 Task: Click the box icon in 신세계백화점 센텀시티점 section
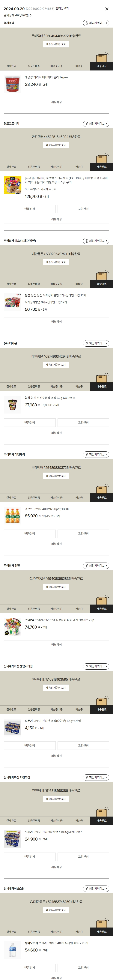(101, 701)
